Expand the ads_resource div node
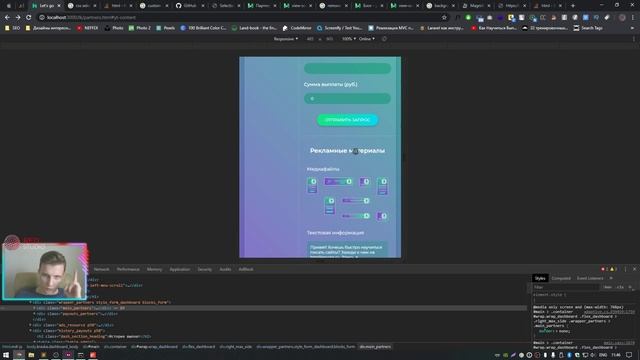 31,325
